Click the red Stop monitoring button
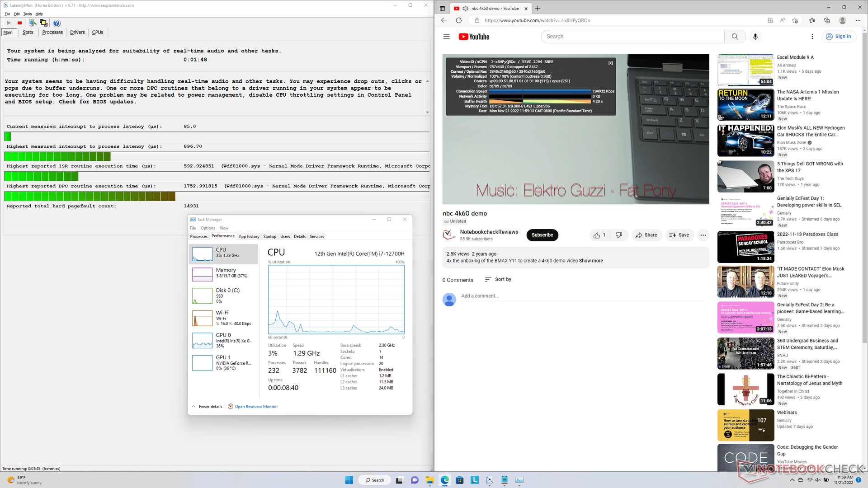Viewport: 868px width, 488px height. 19,23
